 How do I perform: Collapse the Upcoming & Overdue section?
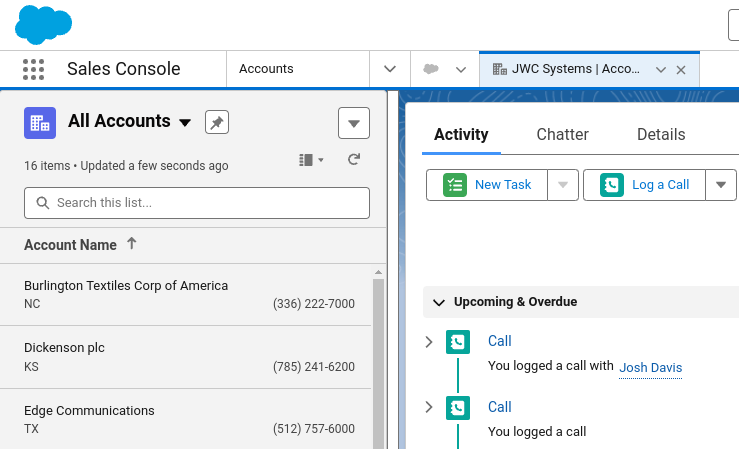[439, 302]
